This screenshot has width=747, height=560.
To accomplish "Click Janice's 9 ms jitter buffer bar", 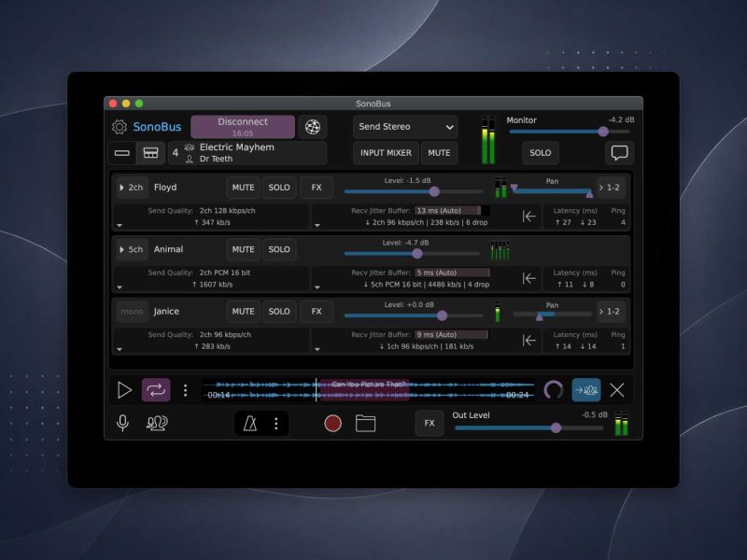I will pos(452,334).
